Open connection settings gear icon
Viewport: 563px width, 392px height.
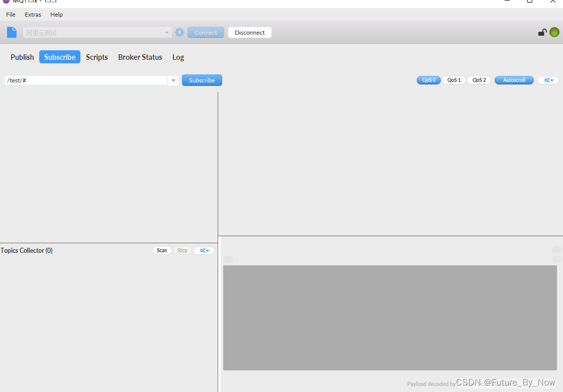[179, 32]
